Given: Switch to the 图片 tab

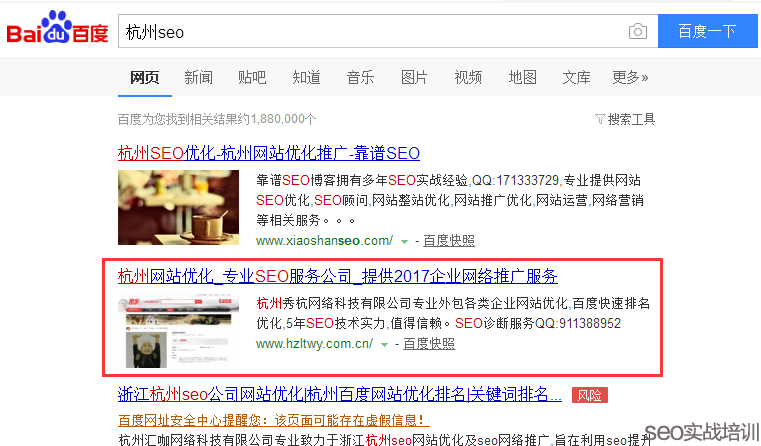Looking at the screenshot, I should tap(414, 77).
